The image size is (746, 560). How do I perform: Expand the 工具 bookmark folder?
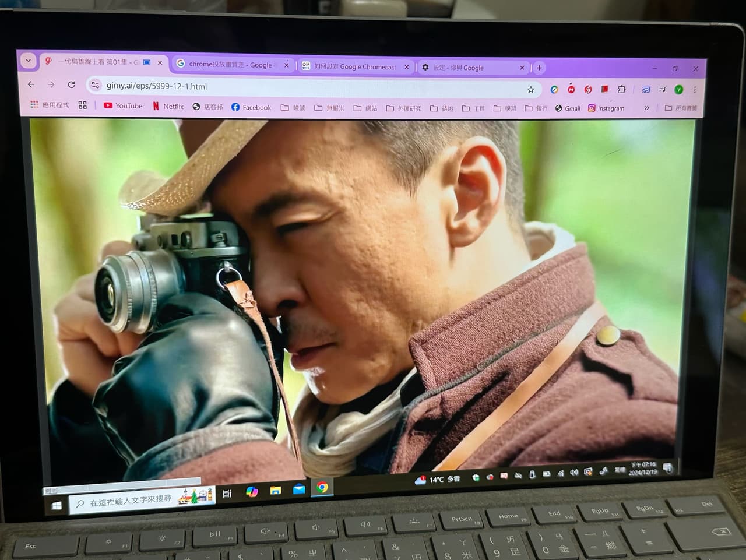pos(473,108)
